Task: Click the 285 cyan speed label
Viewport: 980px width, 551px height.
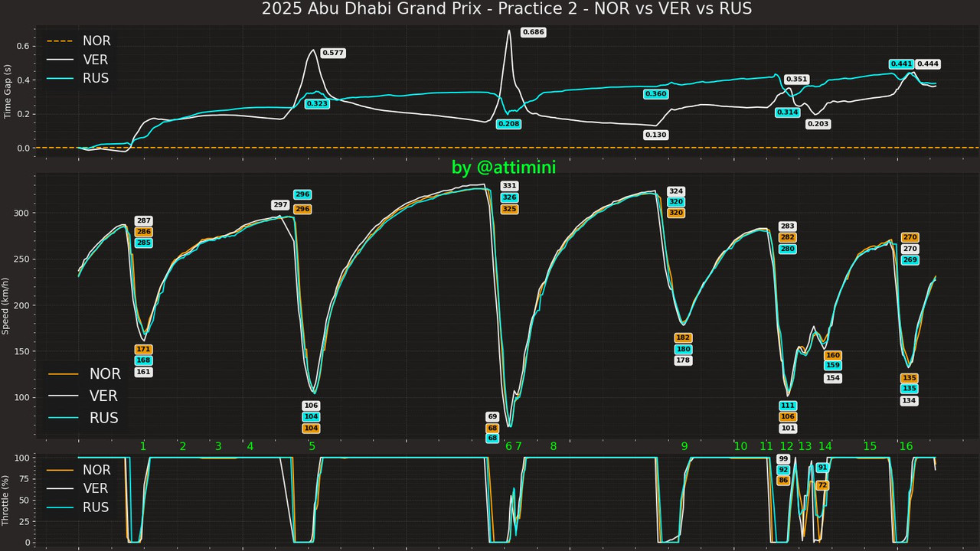Action: pos(144,243)
